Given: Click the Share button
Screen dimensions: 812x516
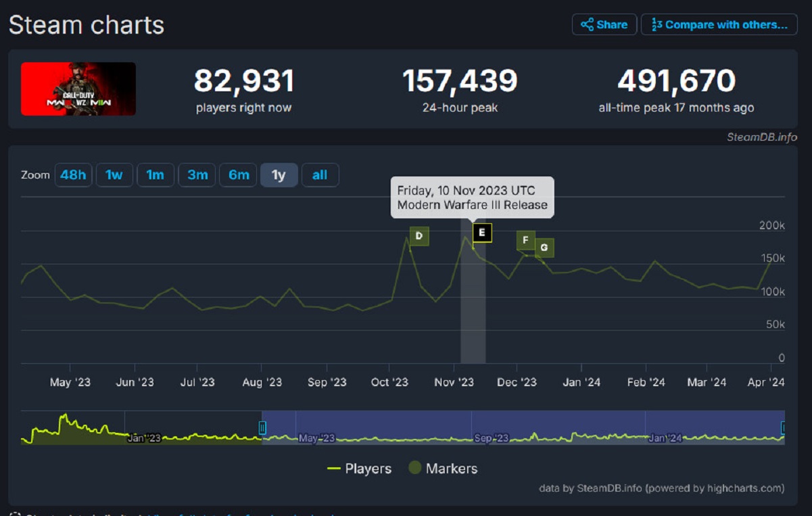Looking at the screenshot, I should 604,24.
